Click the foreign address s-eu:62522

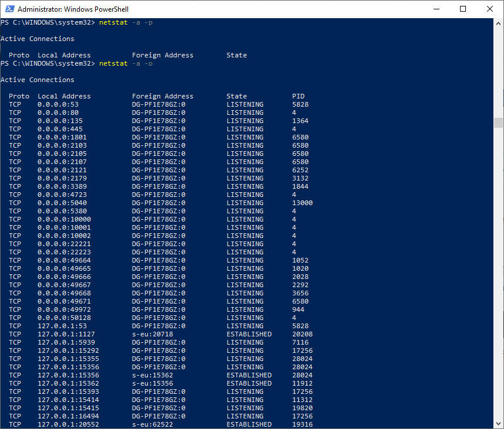pyautogui.click(x=153, y=424)
